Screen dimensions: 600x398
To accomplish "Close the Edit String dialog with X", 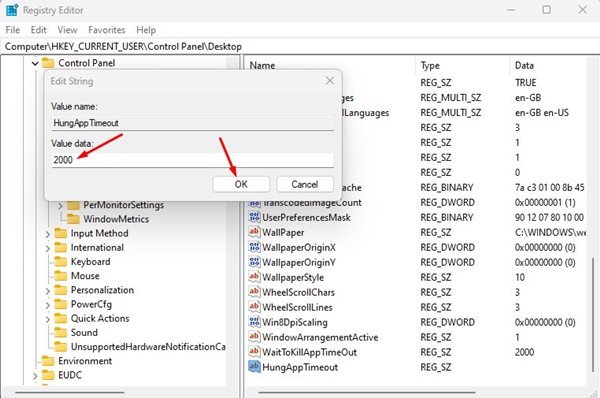I will 329,81.
